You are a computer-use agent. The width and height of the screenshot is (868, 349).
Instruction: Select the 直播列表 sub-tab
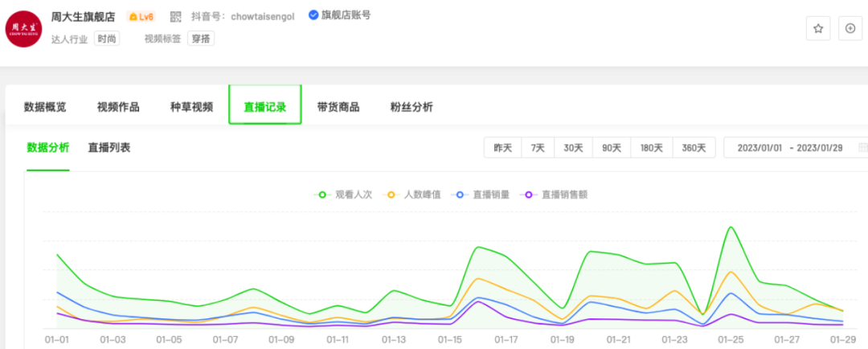[109, 147]
